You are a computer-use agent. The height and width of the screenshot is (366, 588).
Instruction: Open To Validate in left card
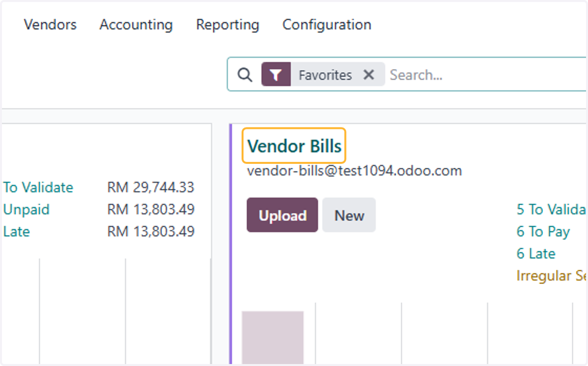tap(38, 187)
